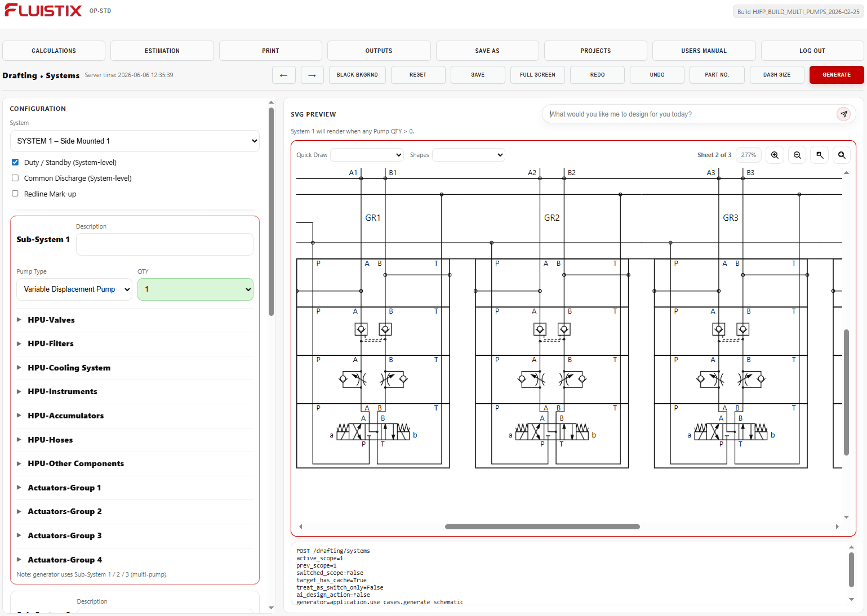This screenshot has height=616, width=867.
Task: Open the Shapes dropdown
Action: tap(469, 155)
